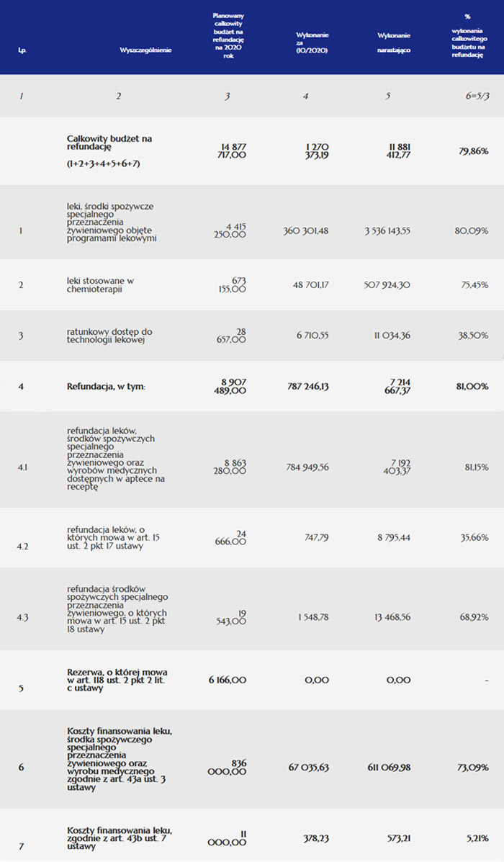This screenshot has width=504, height=862.
Task: Click the 5,21% percentage in row 7
Action: (x=477, y=838)
